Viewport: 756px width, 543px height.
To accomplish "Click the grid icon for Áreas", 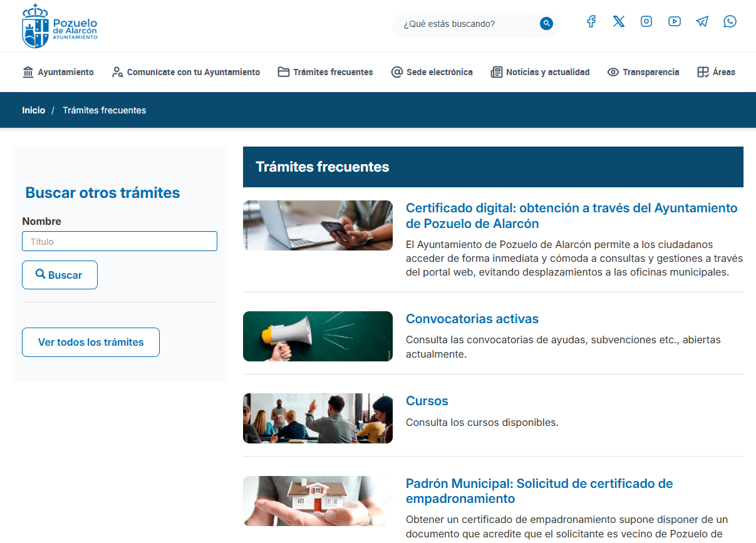I will (703, 72).
